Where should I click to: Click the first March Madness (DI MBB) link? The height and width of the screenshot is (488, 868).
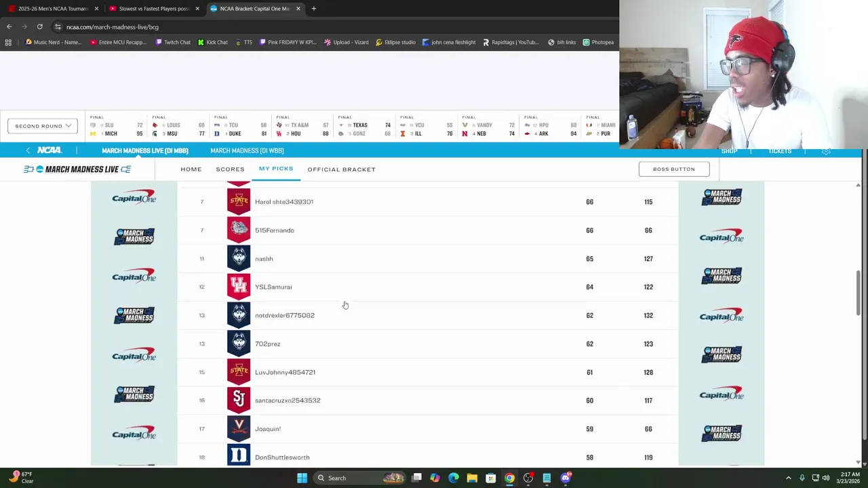point(145,150)
